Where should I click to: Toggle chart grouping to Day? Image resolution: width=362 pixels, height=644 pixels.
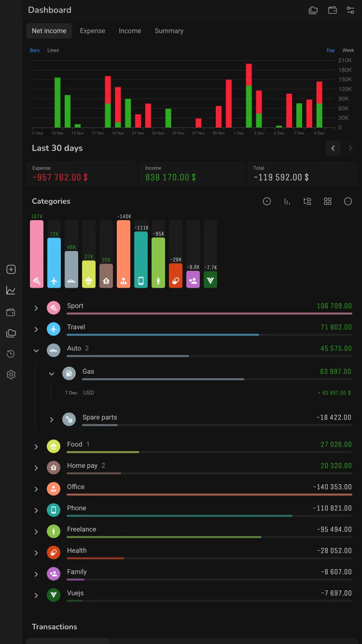[331, 50]
